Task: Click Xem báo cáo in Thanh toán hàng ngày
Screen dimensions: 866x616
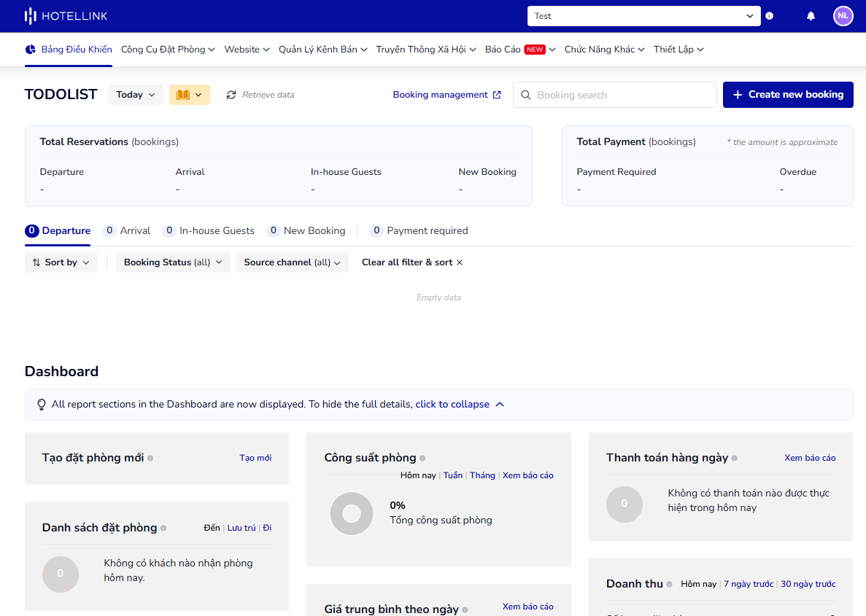Action: tap(810, 458)
